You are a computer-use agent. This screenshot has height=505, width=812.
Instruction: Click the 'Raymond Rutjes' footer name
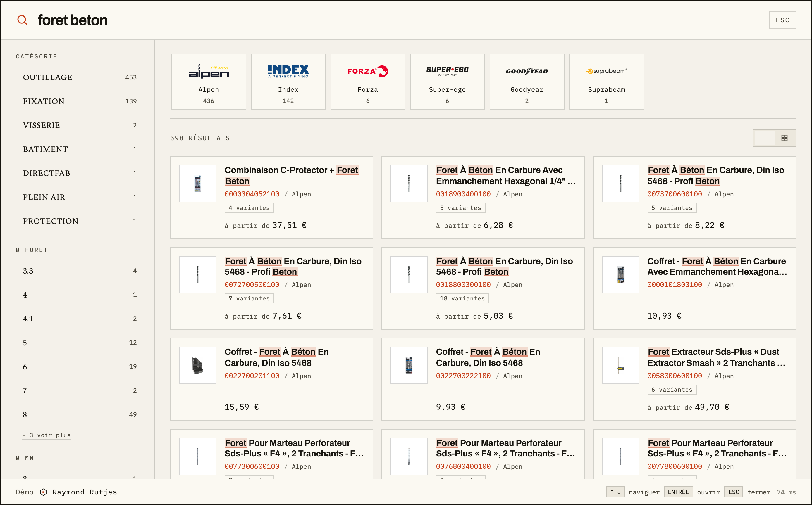[x=85, y=492]
